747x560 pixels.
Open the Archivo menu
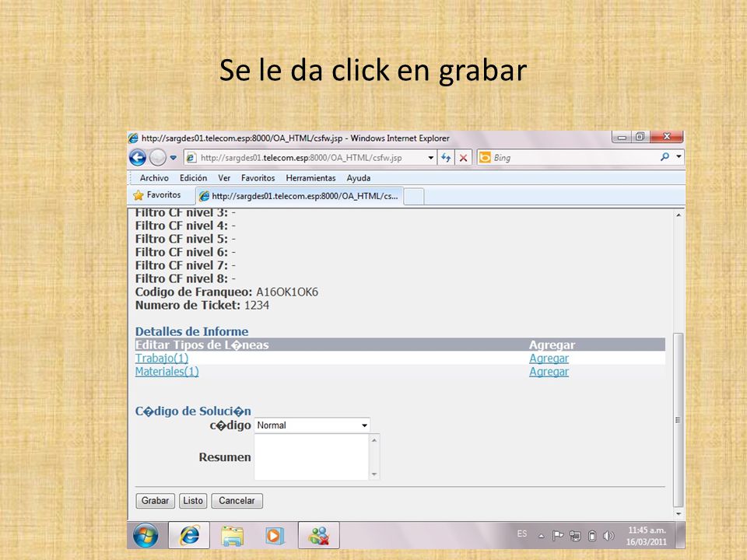(154, 177)
